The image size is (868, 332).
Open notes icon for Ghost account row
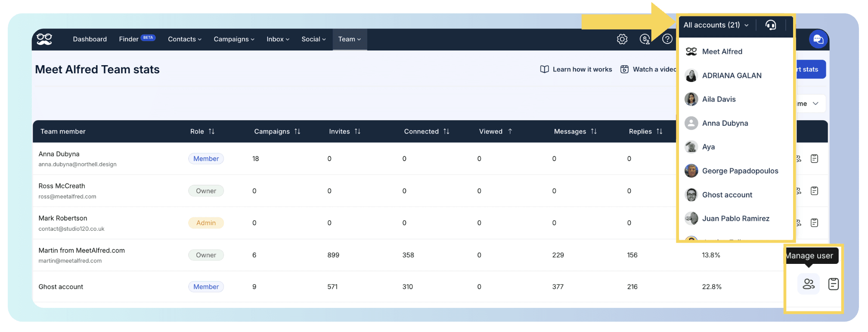coord(834,284)
